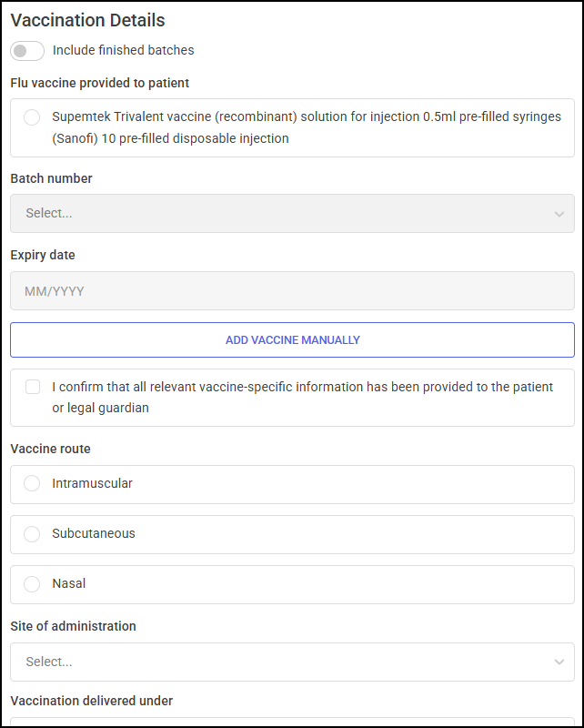Select the Supemtek Trivalent vaccine radio button
The width and height of the screenshot is (584, 728).
point(32,117)
